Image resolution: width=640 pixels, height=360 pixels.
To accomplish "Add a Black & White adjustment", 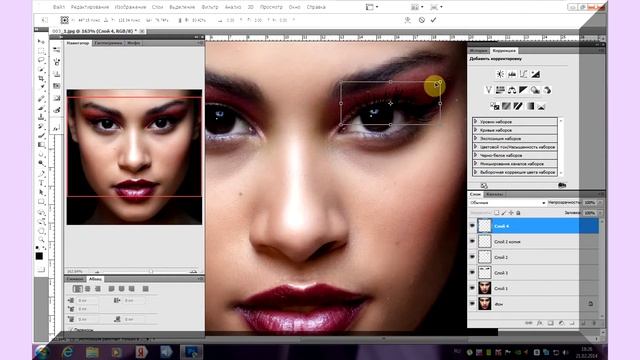I will [x=523, y=90].
